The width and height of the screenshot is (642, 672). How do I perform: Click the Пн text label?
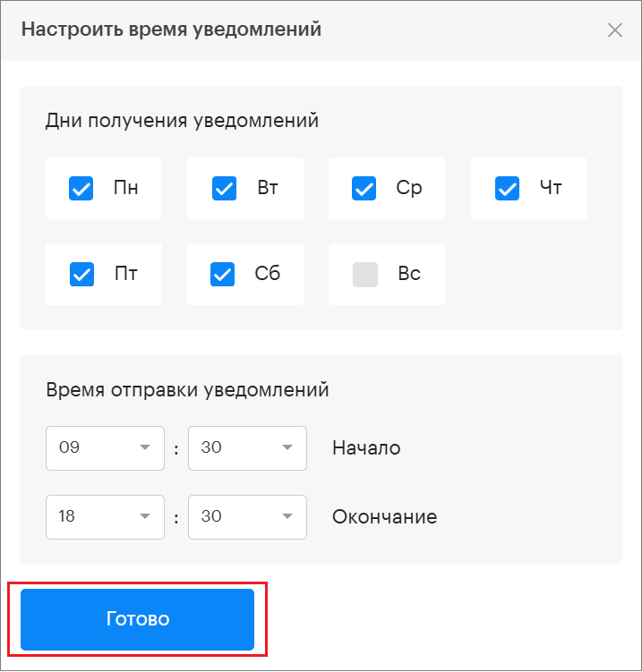125,189
